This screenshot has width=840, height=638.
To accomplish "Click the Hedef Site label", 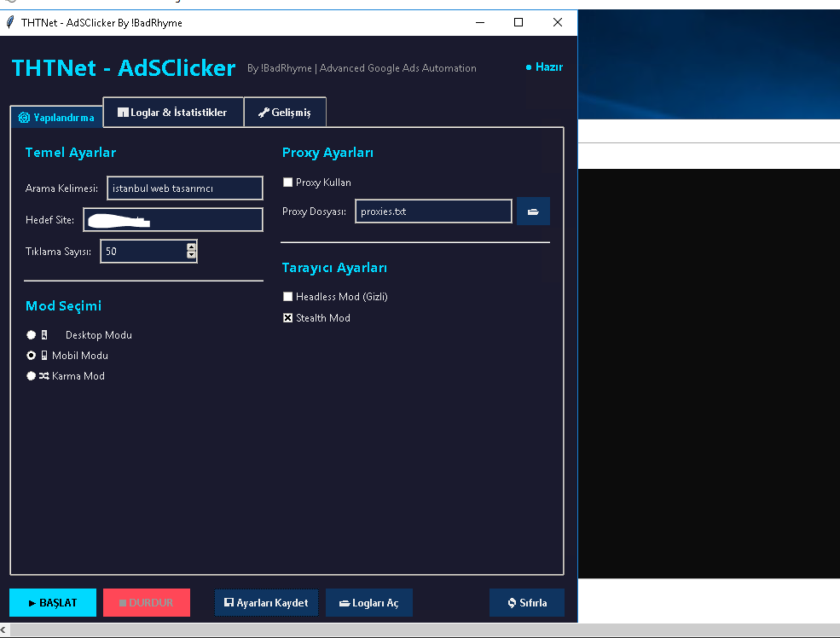I will coord(49,219).
